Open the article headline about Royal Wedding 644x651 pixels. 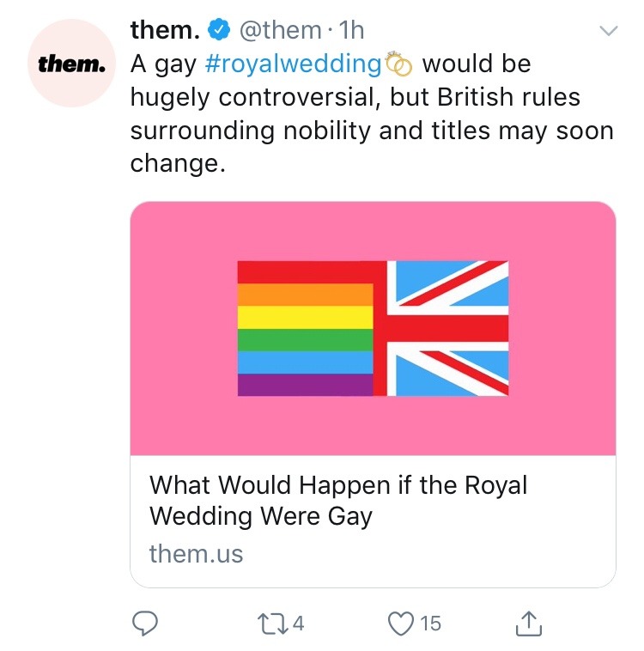(x=337, y=501)
